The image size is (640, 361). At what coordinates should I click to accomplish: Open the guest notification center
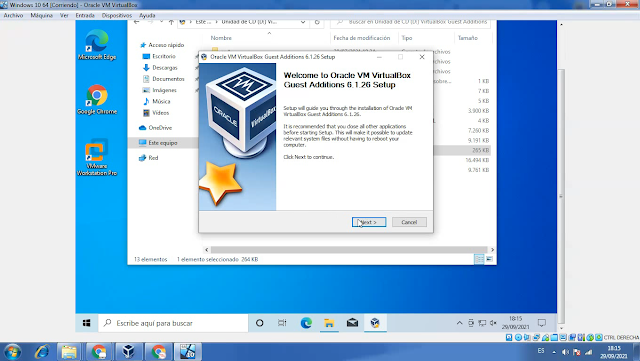click(542, 323)
